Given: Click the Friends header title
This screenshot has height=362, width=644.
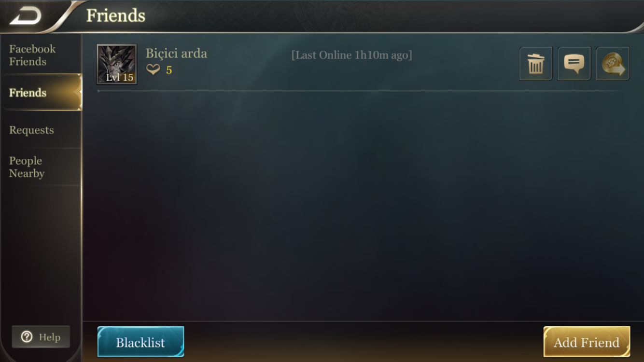Looking at the screenshot, I should point(116,15).
